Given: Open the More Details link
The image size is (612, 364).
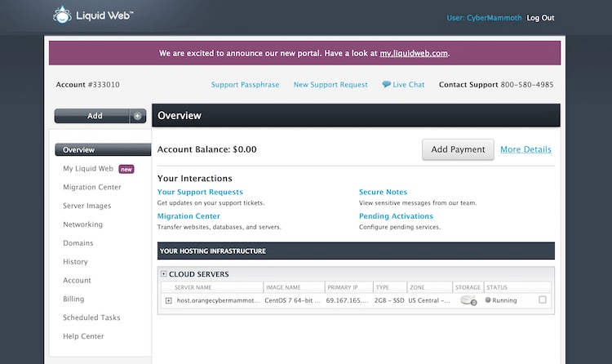Looking at the screenshot, I should [x=526, y=149].
